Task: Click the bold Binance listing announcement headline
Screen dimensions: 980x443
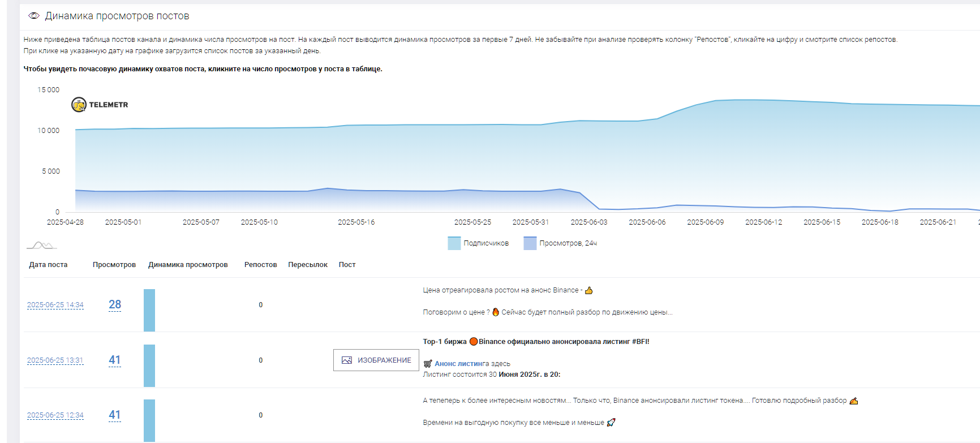Action: tap(536, 342)
